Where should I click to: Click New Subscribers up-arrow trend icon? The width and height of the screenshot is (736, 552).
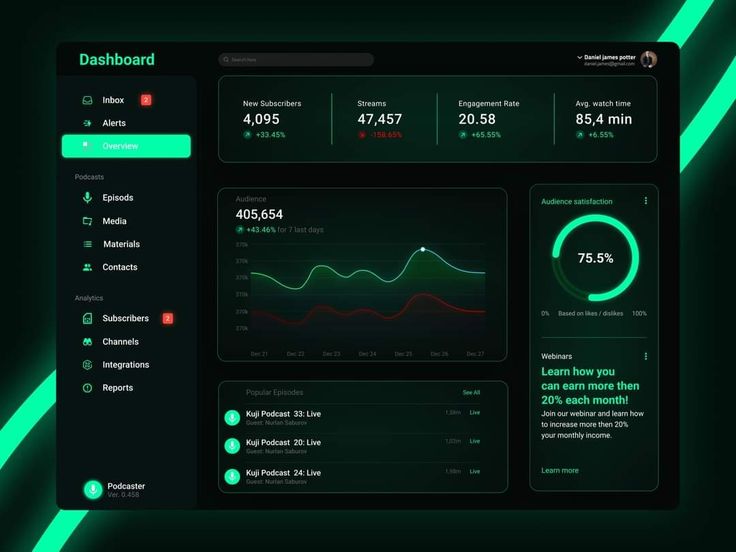pyautogui.click(x=247, y=135)
